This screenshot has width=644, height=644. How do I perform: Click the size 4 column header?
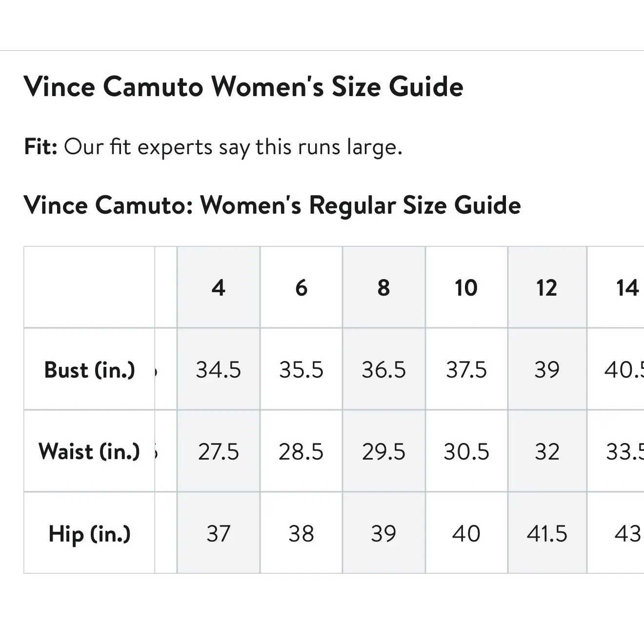(218, 288)
